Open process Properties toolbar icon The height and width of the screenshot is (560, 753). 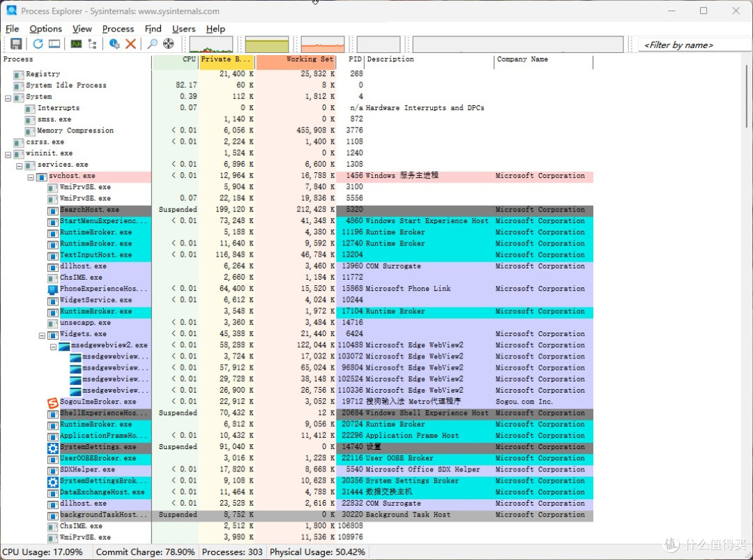pos(114,44)
